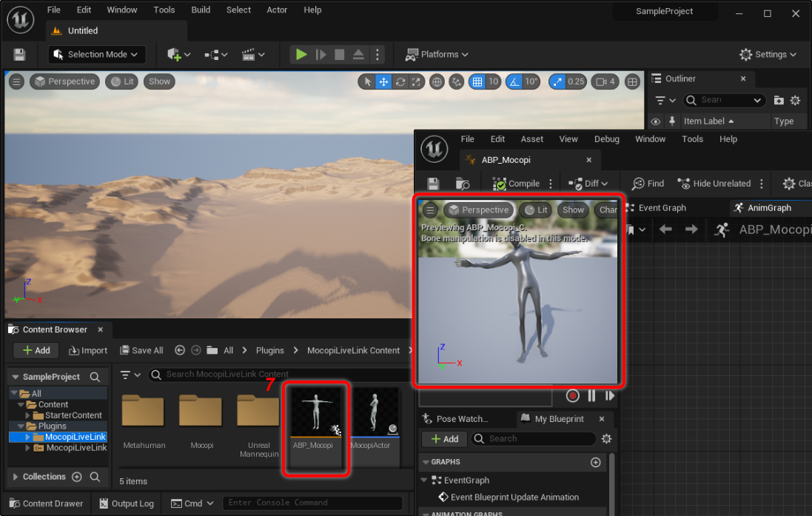Open the Platforms dropdown menu

437,54
